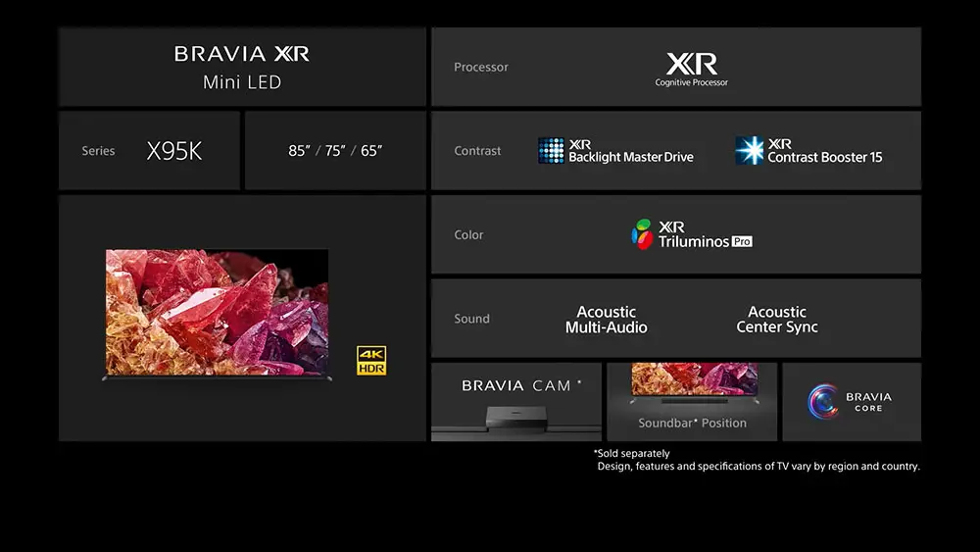The height and width of the screenshot is (552, 980).
Task: Click the "75″" screen size
Action: pos(335,151)
